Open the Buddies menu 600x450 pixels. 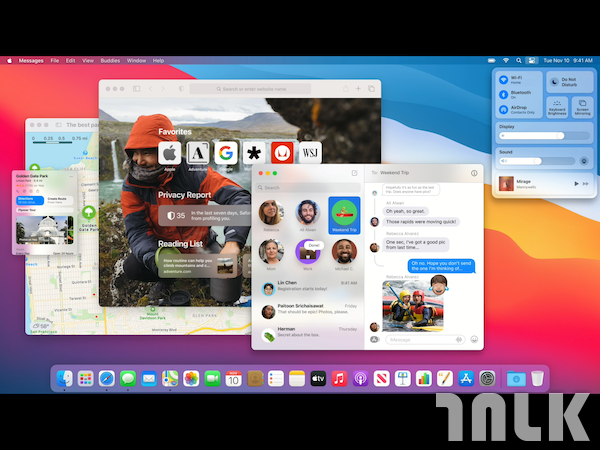coord(110,60)
